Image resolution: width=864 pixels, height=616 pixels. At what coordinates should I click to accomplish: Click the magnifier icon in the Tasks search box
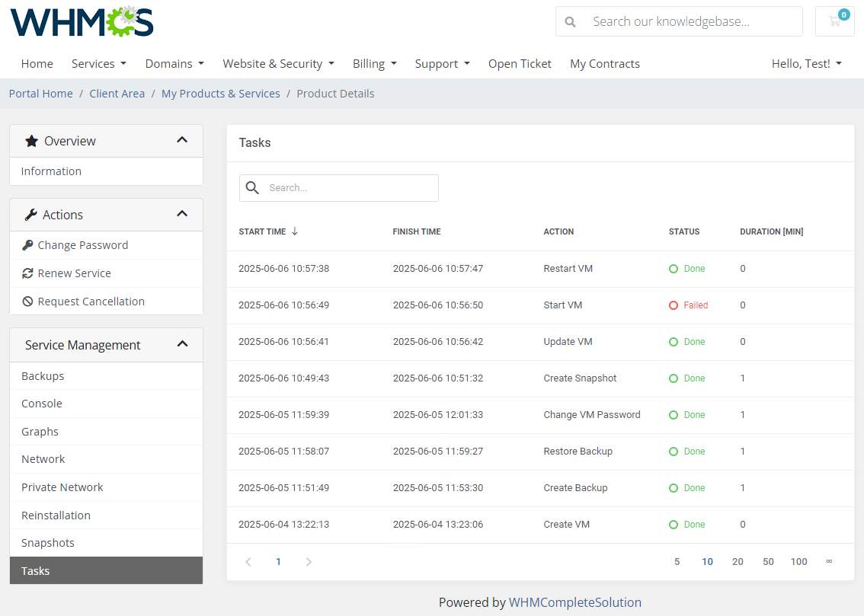252,187
